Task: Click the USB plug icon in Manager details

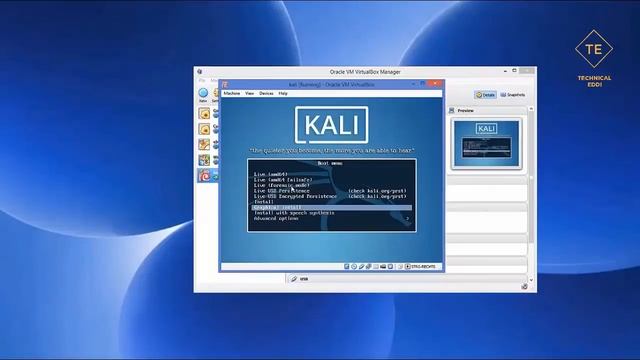Action: 293,279
